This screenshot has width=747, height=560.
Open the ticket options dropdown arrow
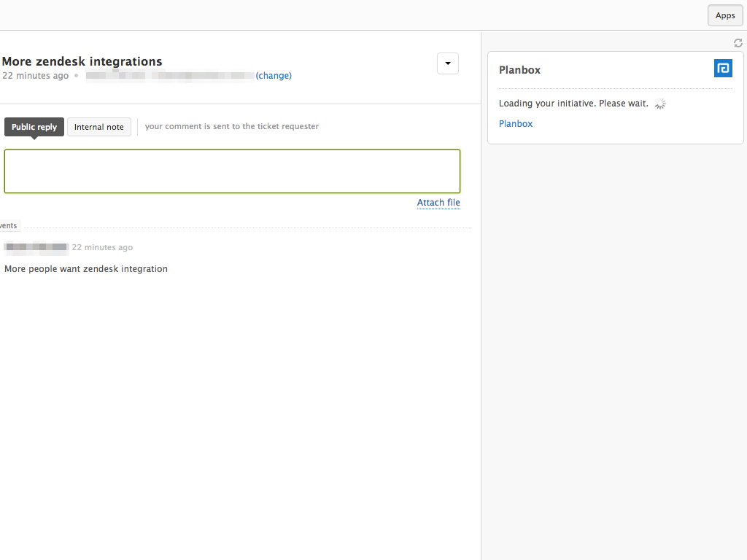[448, 63]
